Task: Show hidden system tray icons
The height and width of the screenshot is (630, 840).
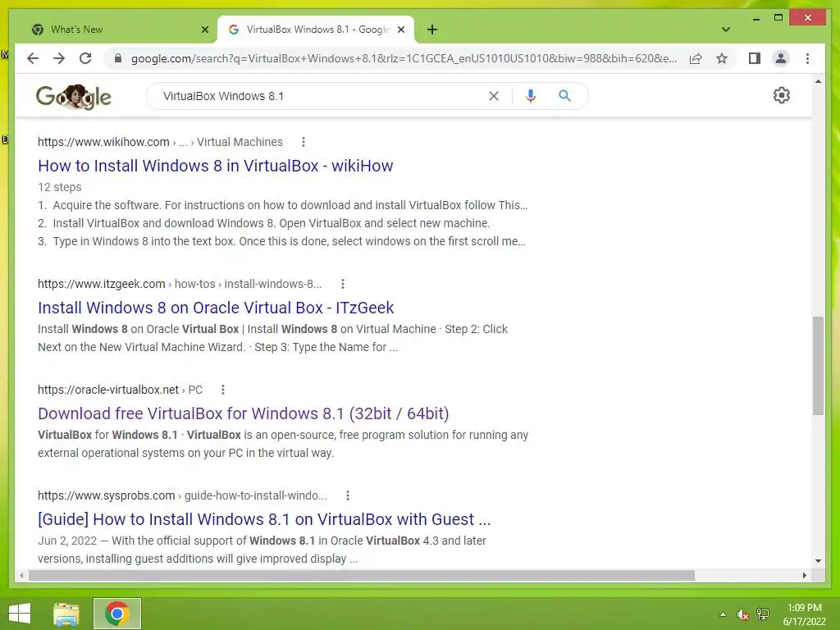Action: (723, 614)
